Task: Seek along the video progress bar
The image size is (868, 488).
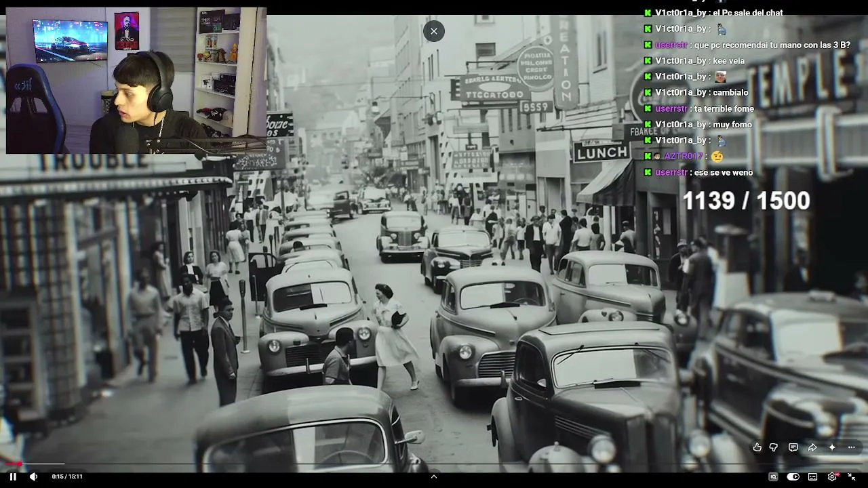Action: point(434,464)
